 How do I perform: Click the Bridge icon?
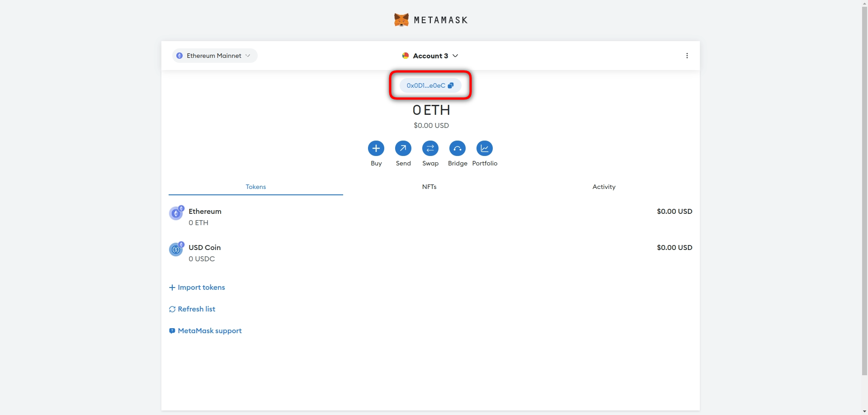[x=458, y=148]
